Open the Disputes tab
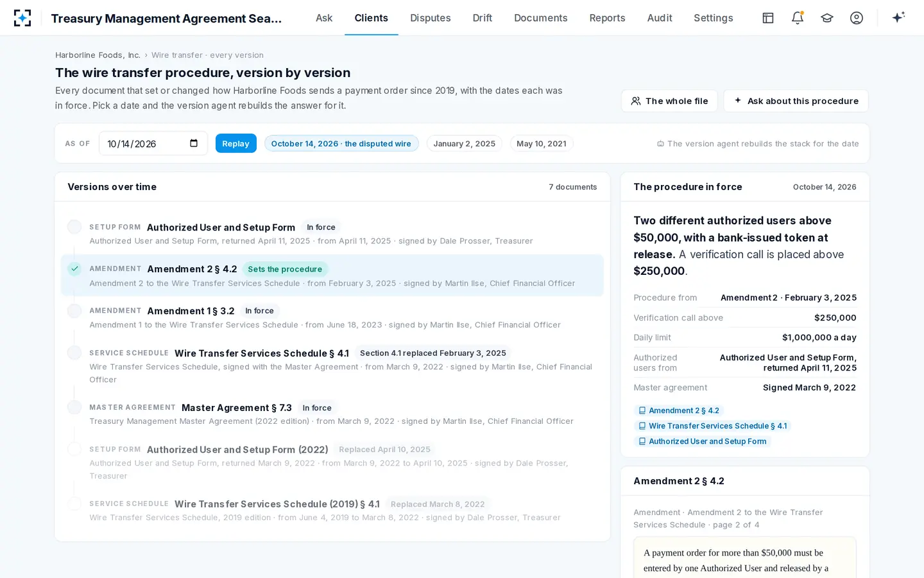 [x=431, y=18]
